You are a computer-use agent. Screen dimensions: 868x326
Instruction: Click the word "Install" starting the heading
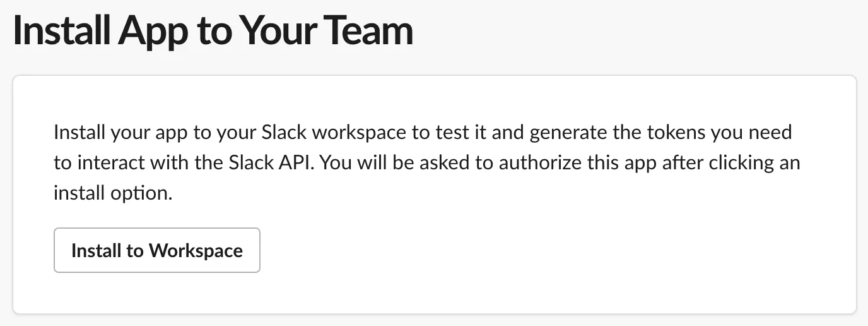point(61,30)
